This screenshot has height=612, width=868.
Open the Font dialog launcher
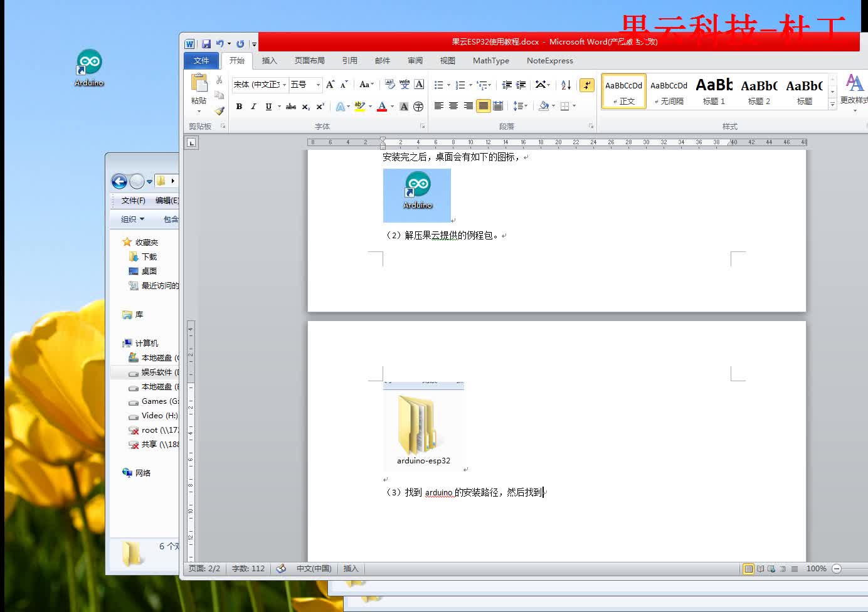[423, 126]
